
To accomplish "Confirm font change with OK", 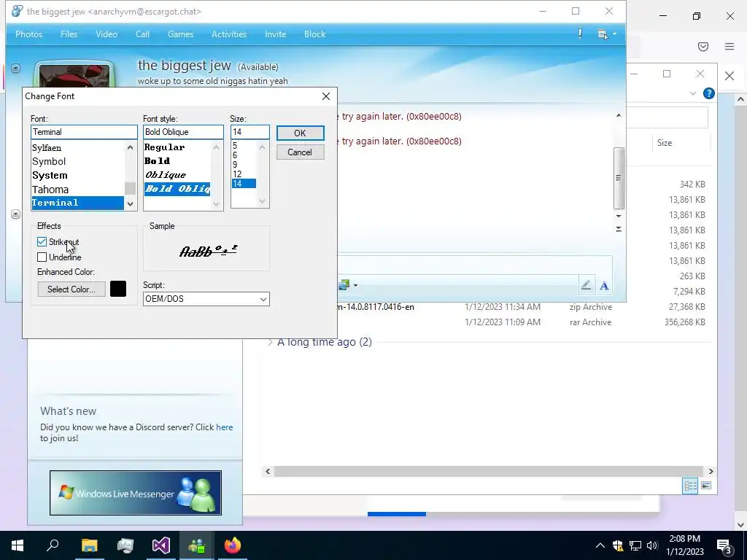I will click(x=300, y=133).
